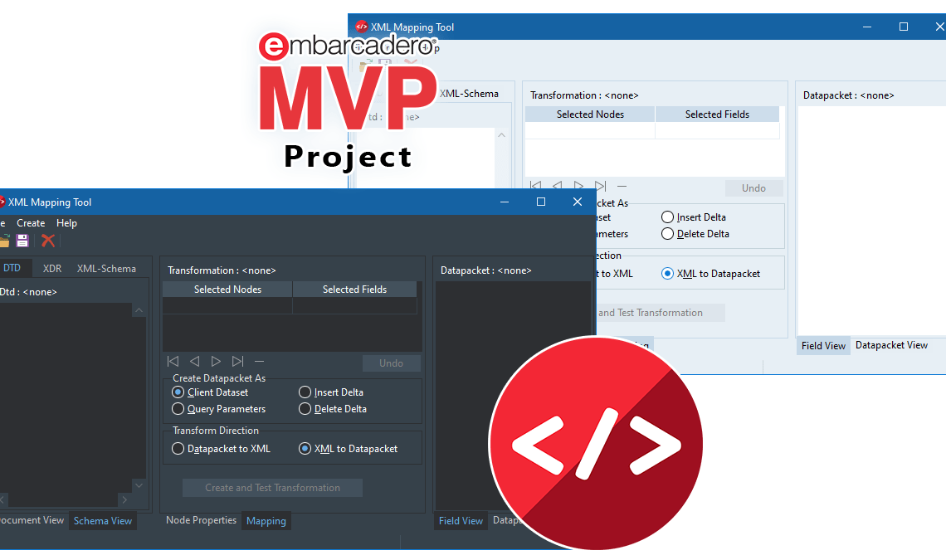Close the dark XML Mapping Tool window
946x560 pixels.
(578, 202)
